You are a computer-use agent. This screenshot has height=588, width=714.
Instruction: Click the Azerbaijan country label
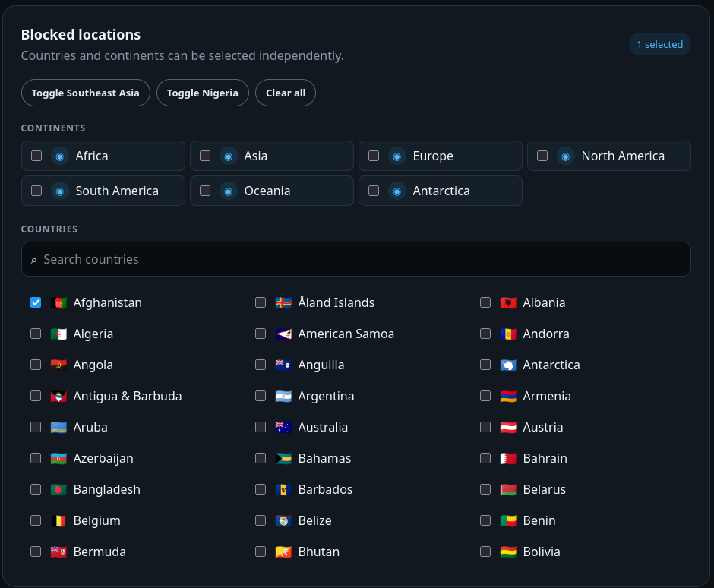pos(103,458)
